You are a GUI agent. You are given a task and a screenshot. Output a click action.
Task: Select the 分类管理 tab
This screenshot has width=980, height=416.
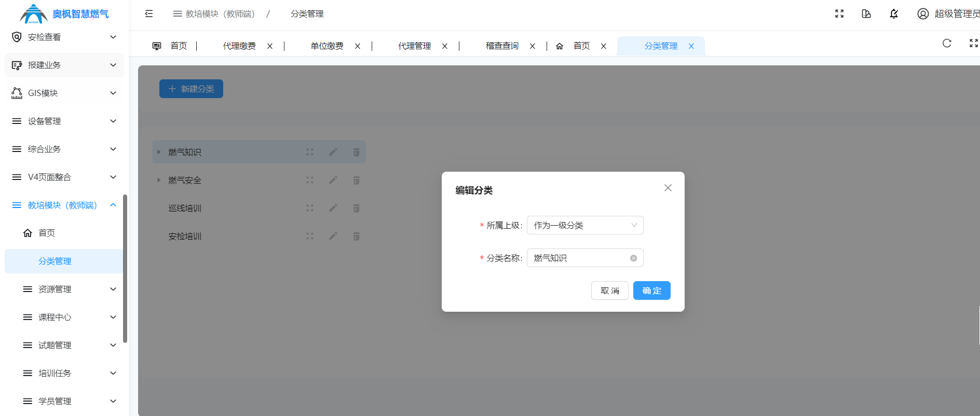(x=661, y=46)
